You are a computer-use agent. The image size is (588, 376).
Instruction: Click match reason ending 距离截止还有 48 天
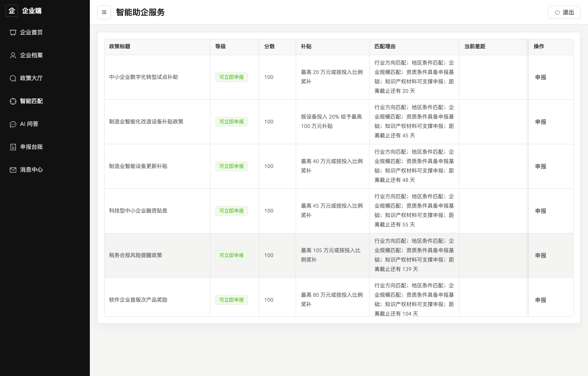(414, 166)
